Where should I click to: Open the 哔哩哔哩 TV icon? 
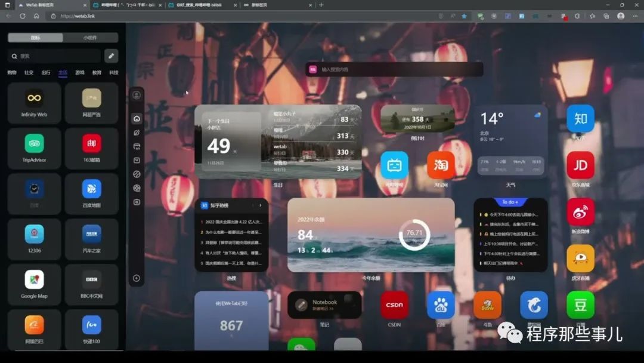click(x=395, y=165)
